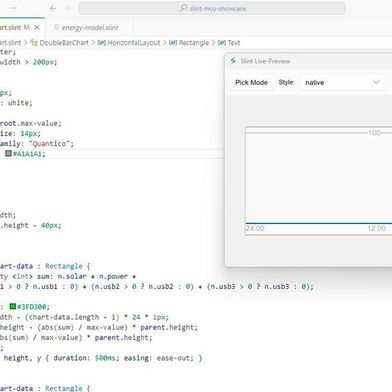This screenshot has width=392, height=392.
Task: Click the ease-out easing value
Action: click(175, 358)
